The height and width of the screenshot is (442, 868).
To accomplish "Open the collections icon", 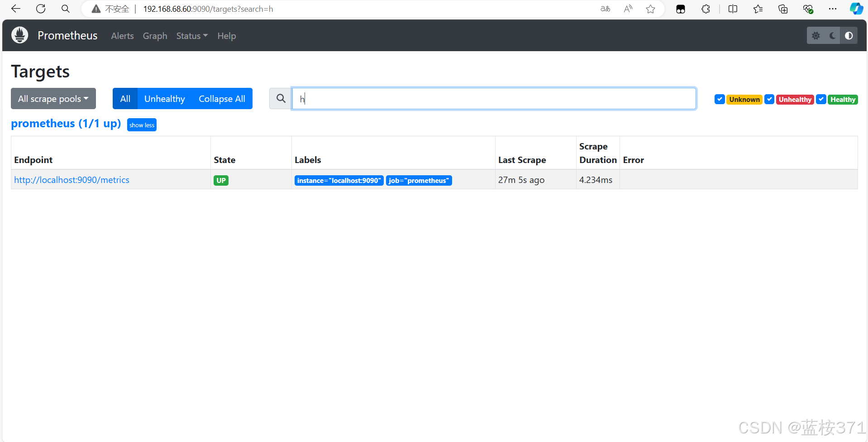I will (783, 9).
